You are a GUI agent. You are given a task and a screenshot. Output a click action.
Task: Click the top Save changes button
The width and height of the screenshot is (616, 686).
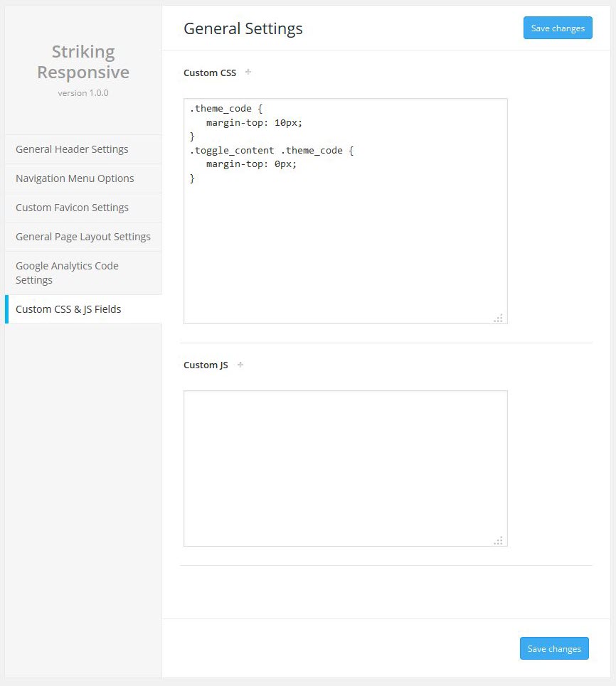558,28
